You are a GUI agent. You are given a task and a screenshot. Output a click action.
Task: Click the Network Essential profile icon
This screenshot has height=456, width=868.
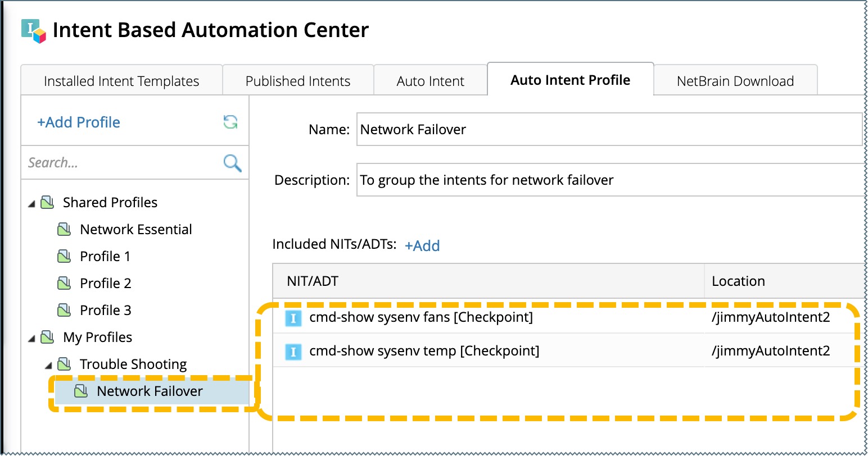pos(65,229)
